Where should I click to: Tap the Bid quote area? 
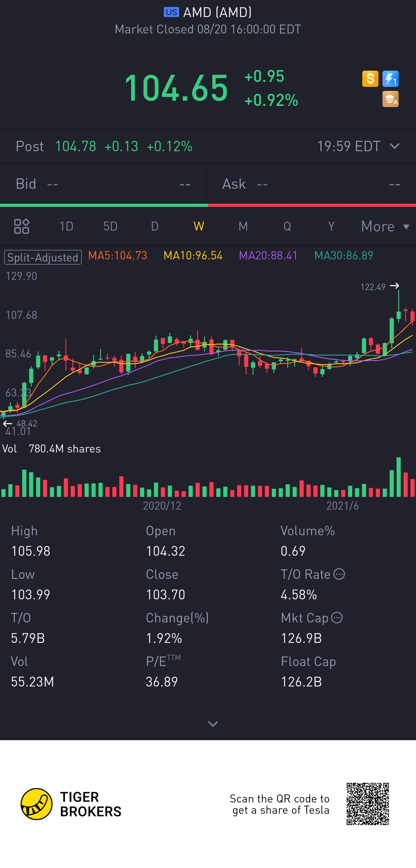tap(103, 184)
